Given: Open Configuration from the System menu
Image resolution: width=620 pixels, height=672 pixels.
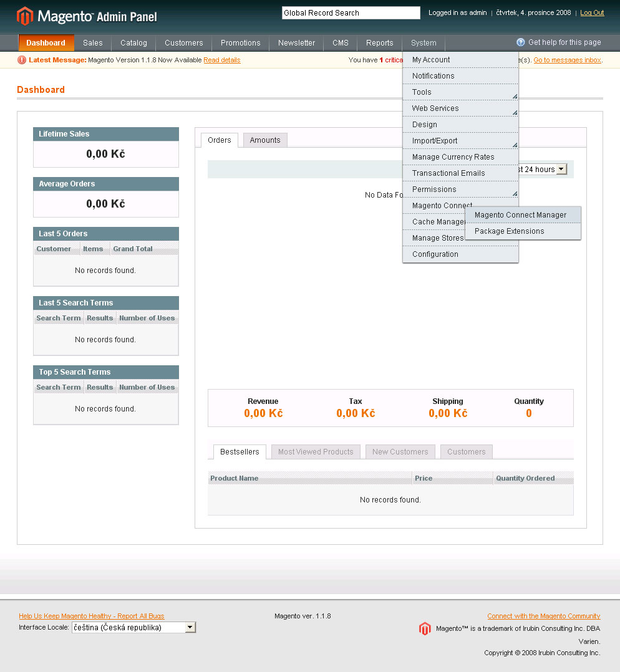Looking at the screenshot, I should (460, 254).
